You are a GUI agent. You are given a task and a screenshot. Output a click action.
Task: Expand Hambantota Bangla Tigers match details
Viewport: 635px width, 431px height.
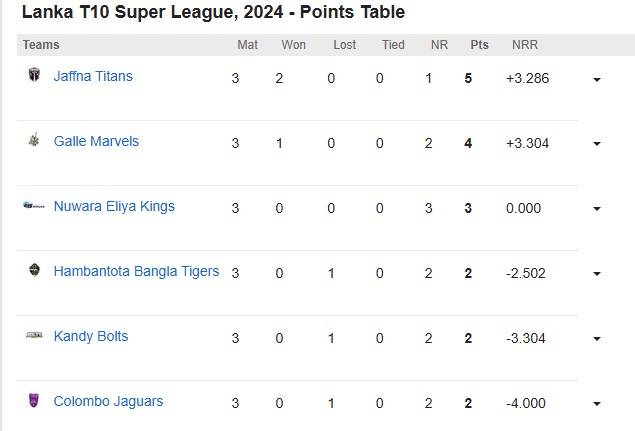click(597, 274)
